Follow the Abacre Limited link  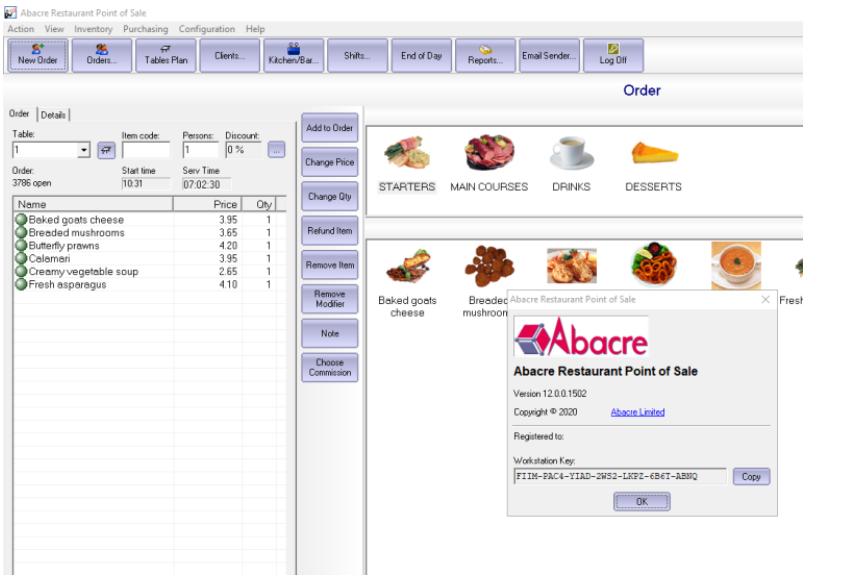click(x=637, y=412)
